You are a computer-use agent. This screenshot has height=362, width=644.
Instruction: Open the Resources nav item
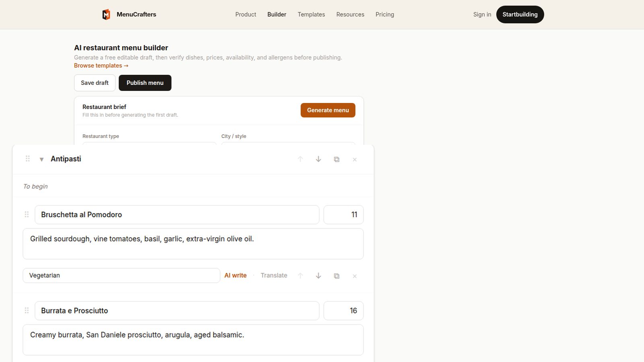[350, 14]
